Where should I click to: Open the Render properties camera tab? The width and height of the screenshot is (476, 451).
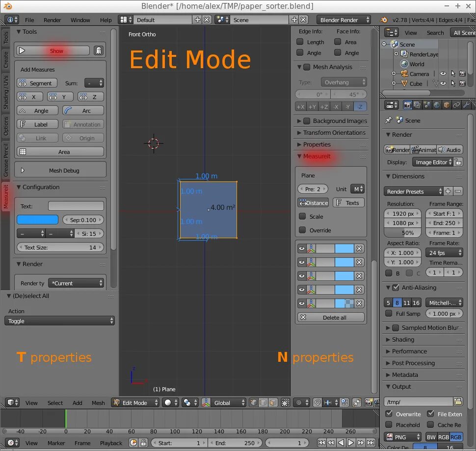407,105
